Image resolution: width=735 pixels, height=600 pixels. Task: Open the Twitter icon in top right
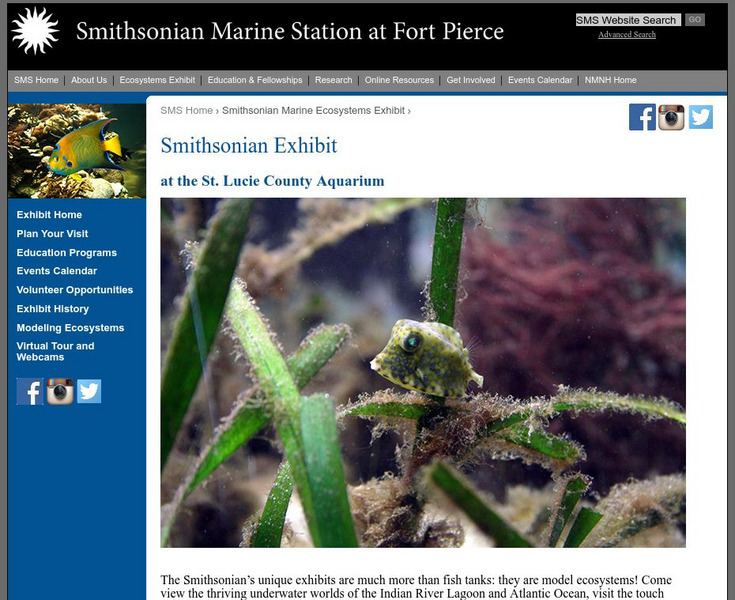click(701, 117)
